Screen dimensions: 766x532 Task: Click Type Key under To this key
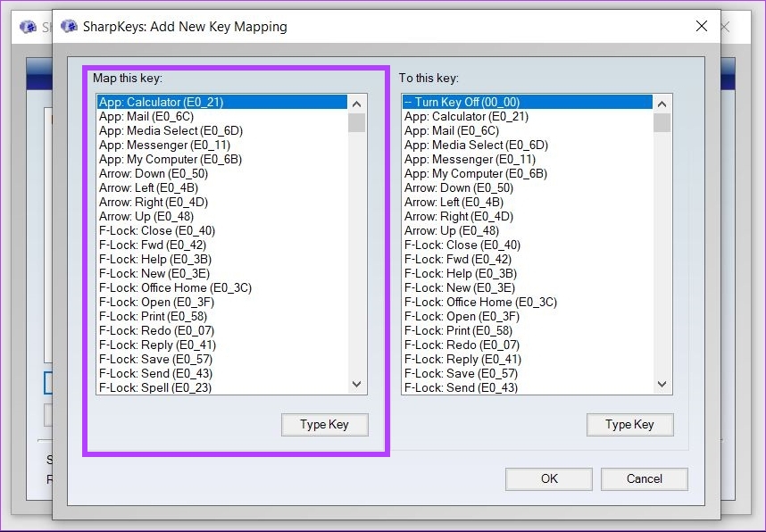629,425
